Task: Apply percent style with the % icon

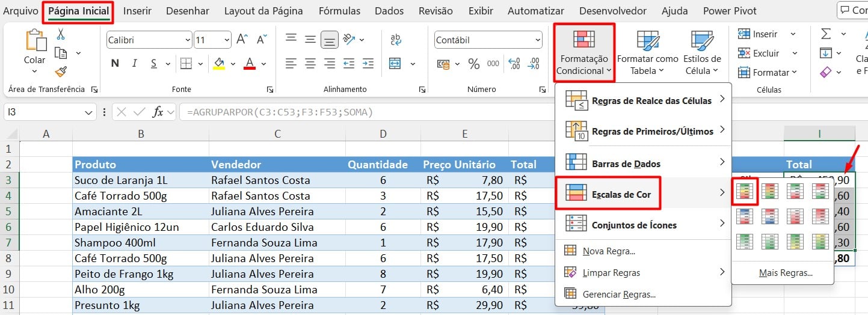Action: coord(474,63)
